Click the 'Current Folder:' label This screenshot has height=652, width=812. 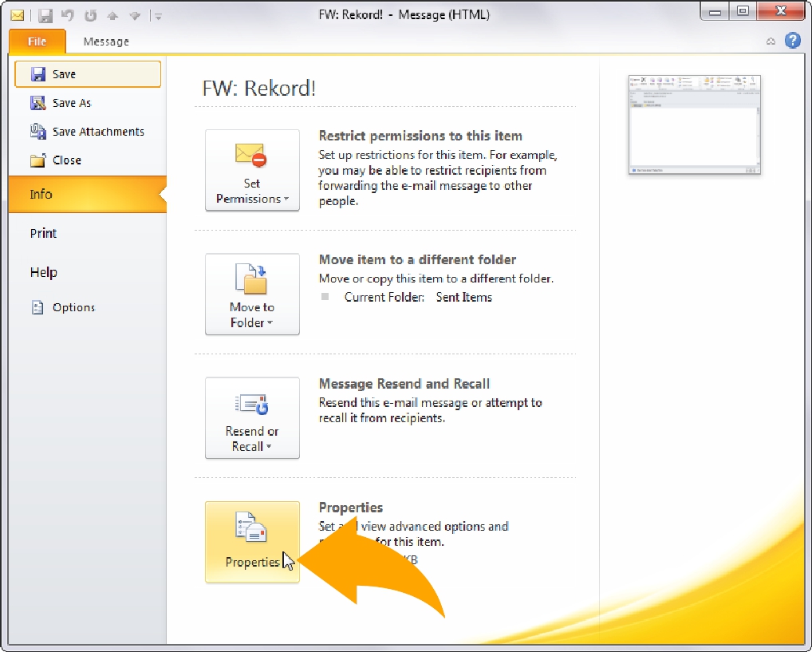click(384, 297)
